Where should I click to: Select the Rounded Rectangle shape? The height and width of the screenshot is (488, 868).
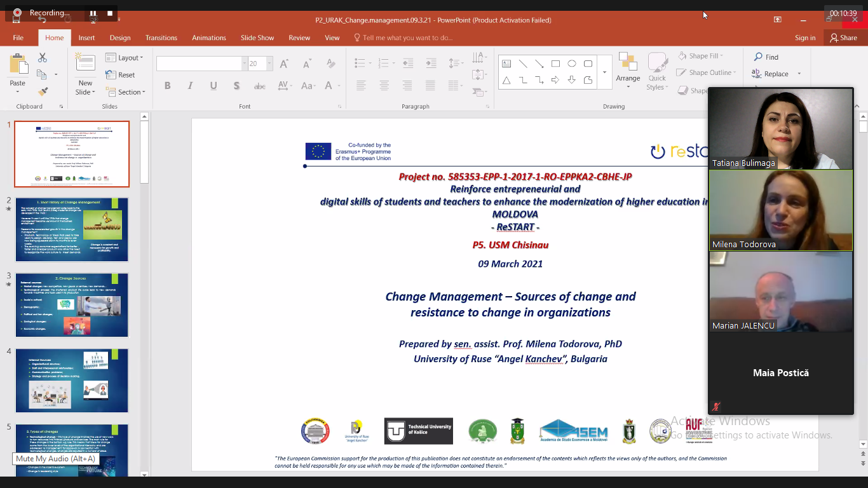tap(588, 64)
